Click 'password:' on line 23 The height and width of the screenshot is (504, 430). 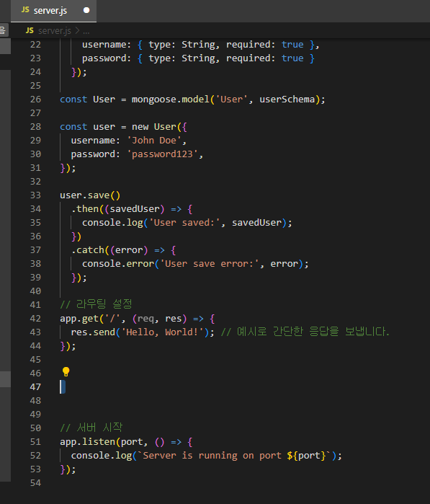[x=107, y=58]
